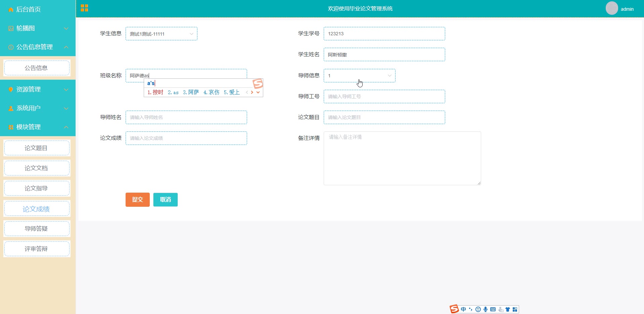The image size is (644, 314).
Task: Expand 资源管理 menu chevron
Action: [66, 89]
